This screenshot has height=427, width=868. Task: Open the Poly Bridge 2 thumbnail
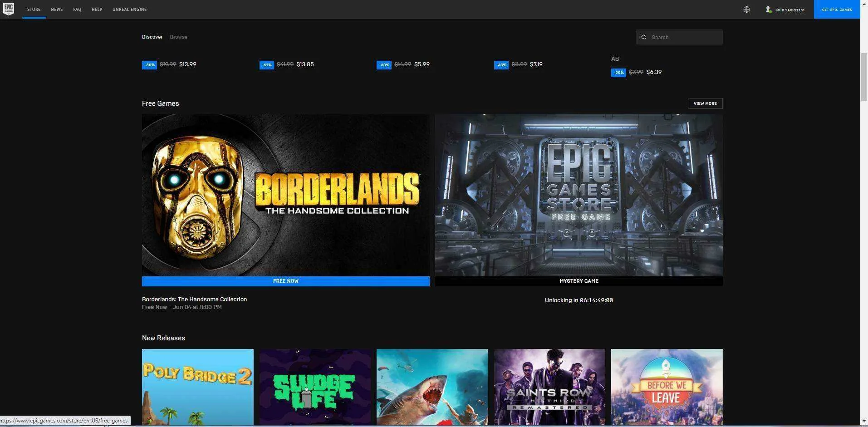[x=198, y=387]
